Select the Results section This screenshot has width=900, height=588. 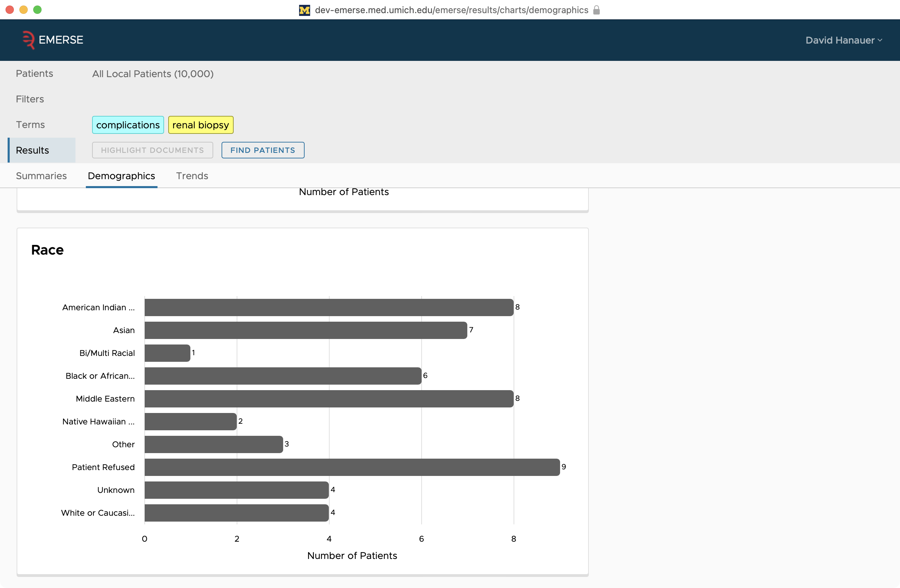[x=42, y=150]
